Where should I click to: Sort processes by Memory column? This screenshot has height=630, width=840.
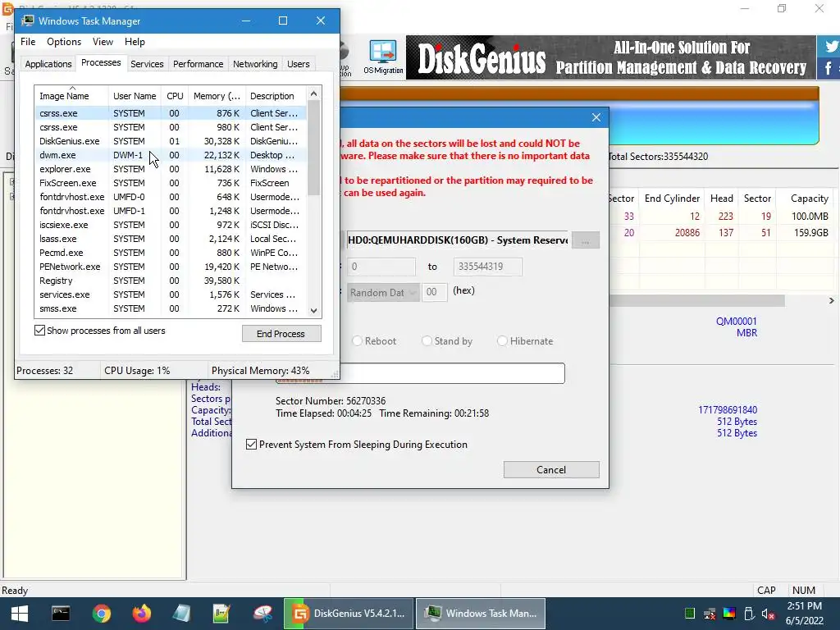pos(217,96)
